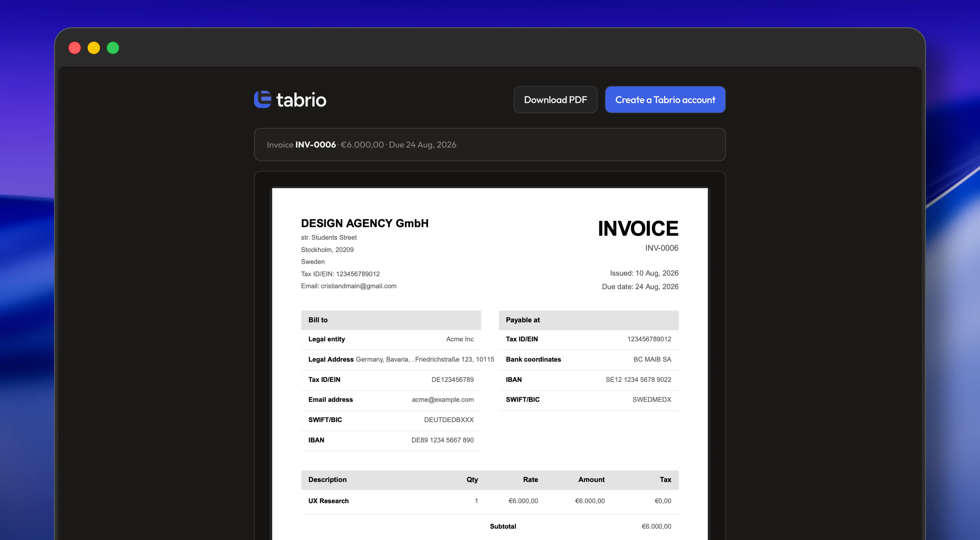Image resolution: width=980 pixels, height=540 pixels.
Task: Click the email cristiandmain@gmail.com
Action: pos(358,286)
